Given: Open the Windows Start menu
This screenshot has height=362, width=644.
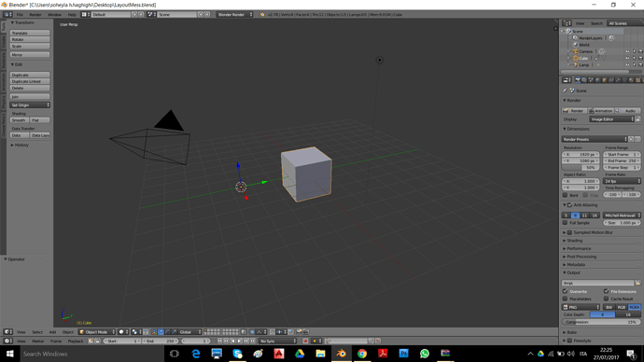Looking at the screenshot, I should 9,354.
